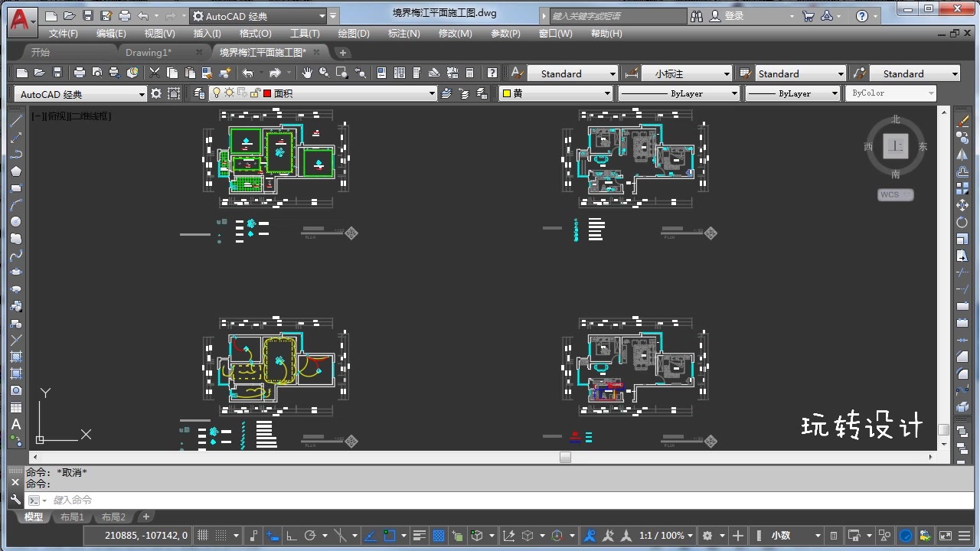Select the Pan hand tool
The width and height of the screenshot is (980, 551).
[x=307, y=73]
